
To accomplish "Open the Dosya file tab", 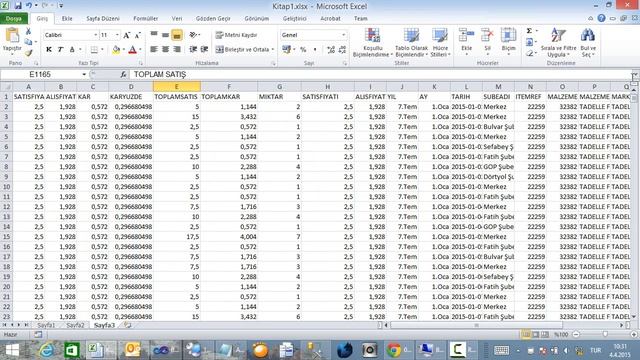I will click(x=14, y=18).
